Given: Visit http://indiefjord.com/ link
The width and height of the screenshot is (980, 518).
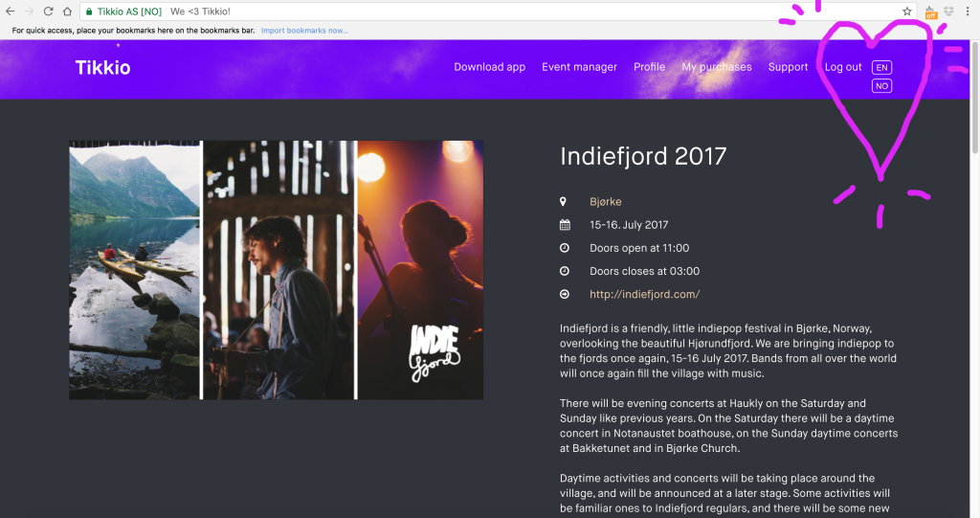Looking at the screenshot, I should [644, 294].
